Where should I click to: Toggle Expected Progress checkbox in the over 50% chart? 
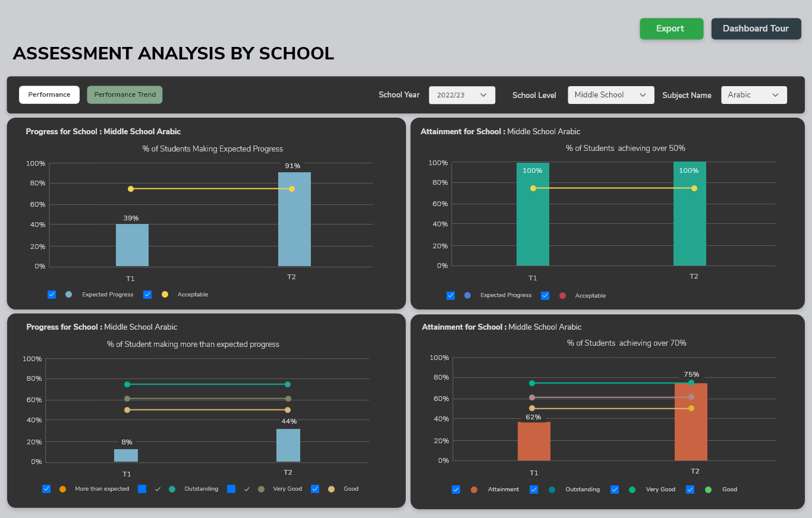tap(451, 295)
